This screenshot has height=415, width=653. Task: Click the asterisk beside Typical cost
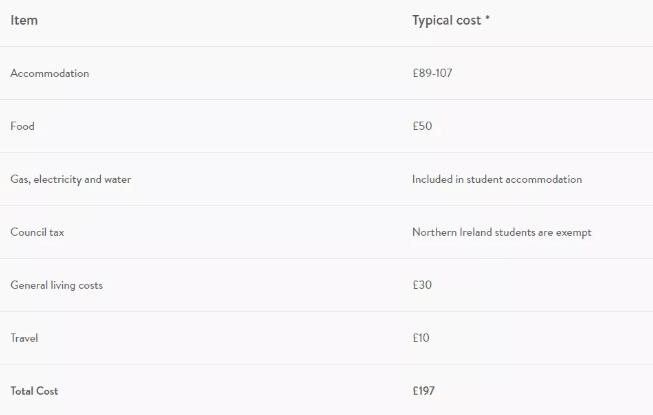pos(487,18)
